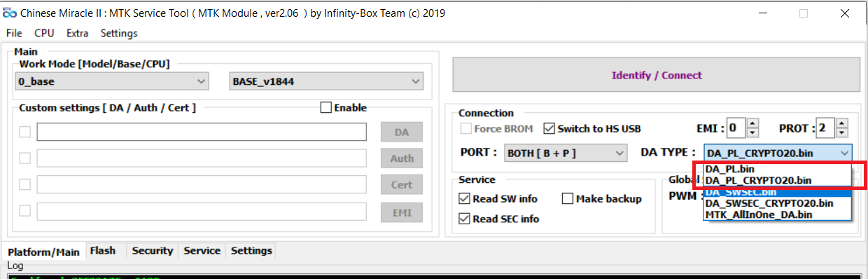Click the Identify / Connect button
The width and height of the screenshot is (868, 279).
(656, 75)
